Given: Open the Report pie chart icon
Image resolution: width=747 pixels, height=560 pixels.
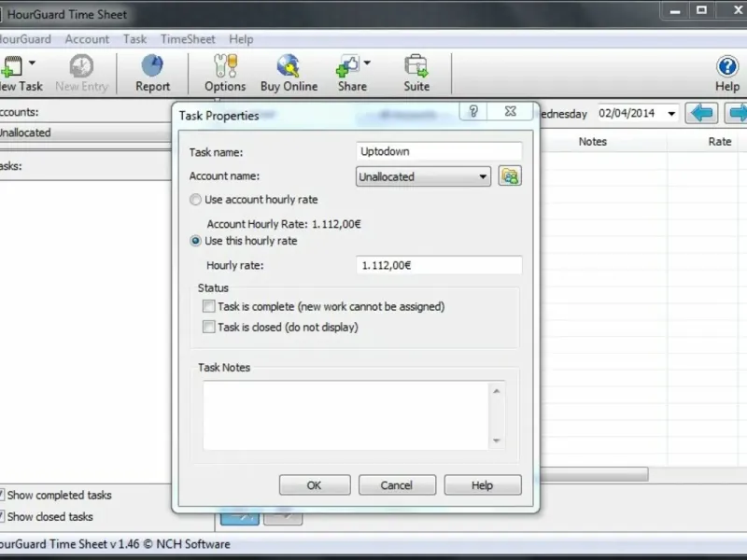Looking at the screenshot, I should pyautogui.click(x=152, y=65).
